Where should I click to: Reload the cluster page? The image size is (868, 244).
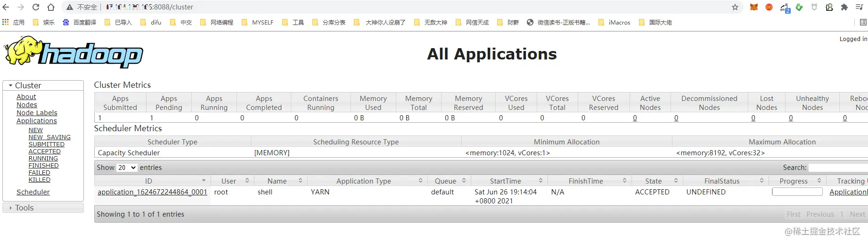pos(36,7)
